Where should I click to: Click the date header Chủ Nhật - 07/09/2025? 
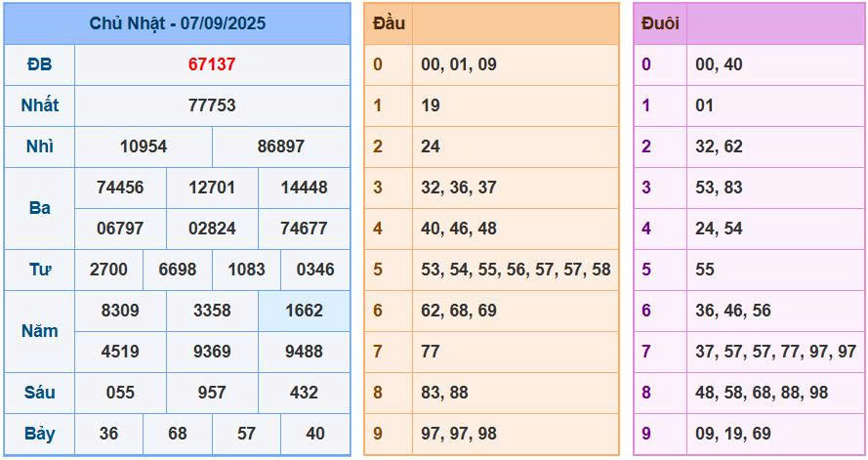pyautogui.click(x=177, y=23)
